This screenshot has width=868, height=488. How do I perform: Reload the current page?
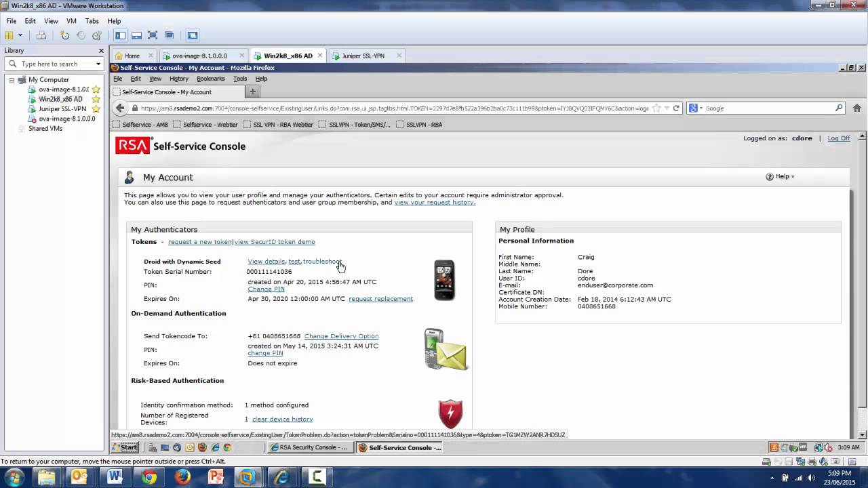pyautogui.click(x=676, y=108)
